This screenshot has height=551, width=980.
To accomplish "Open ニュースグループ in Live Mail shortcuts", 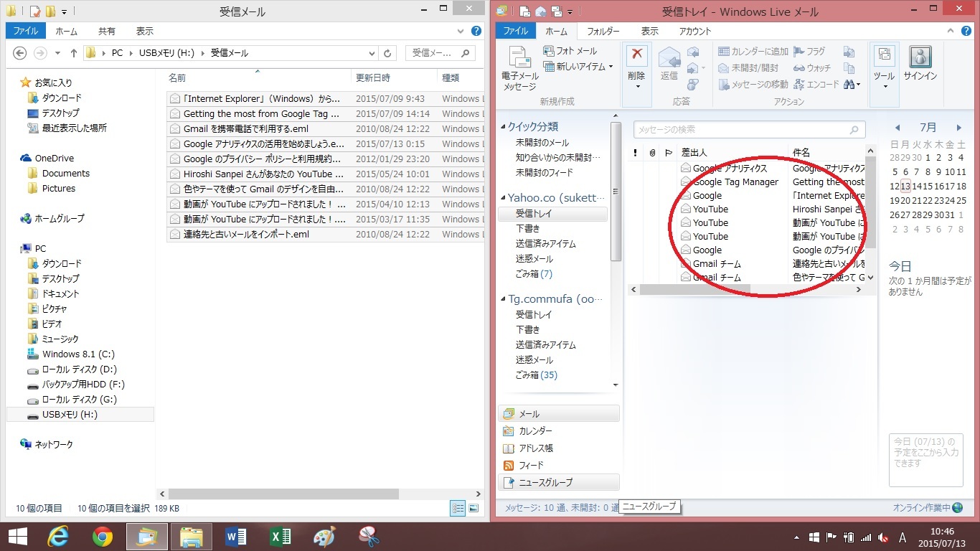I will coord(558,483).
